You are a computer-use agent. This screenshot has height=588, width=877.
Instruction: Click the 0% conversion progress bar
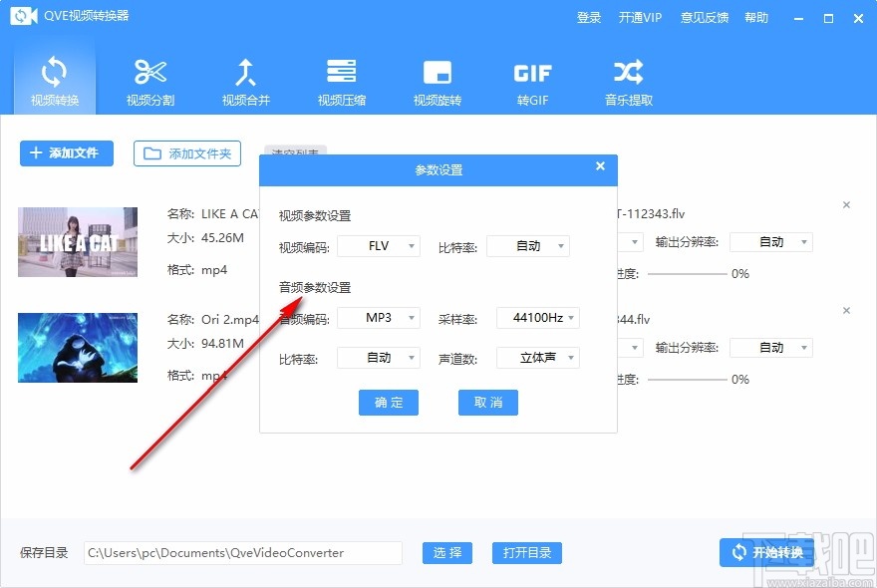pos(698,274)
